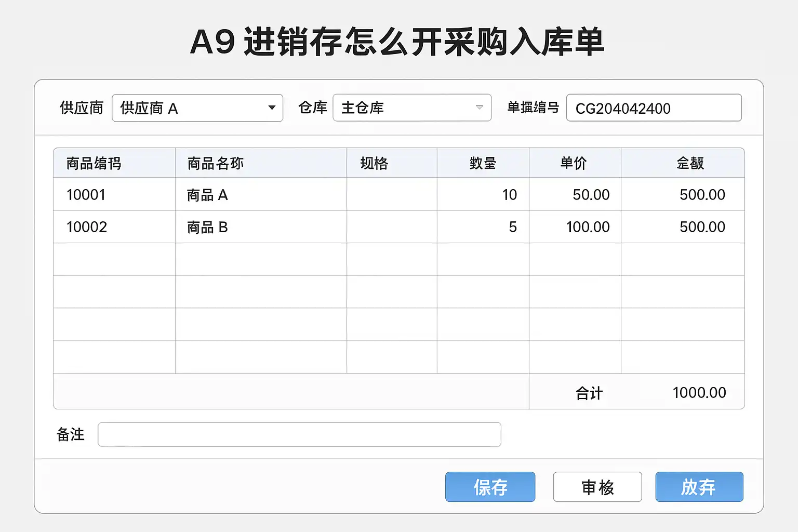Image resolution: width=798 pixels, height=532 pixels.
Task: Click the 商品 A name cell
Action: click(x=261, y=195)
